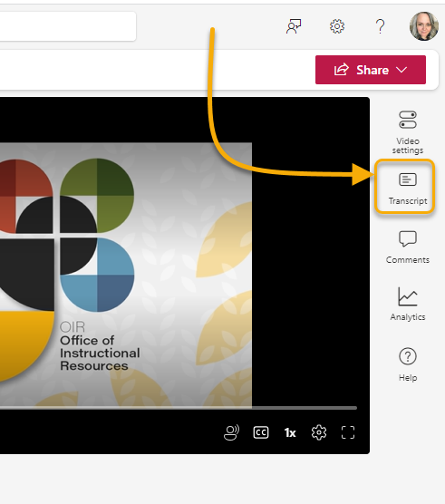Click the question mark help icon in header
The width and height of the screenshot is (445, 504).
[x=380, y=26]
